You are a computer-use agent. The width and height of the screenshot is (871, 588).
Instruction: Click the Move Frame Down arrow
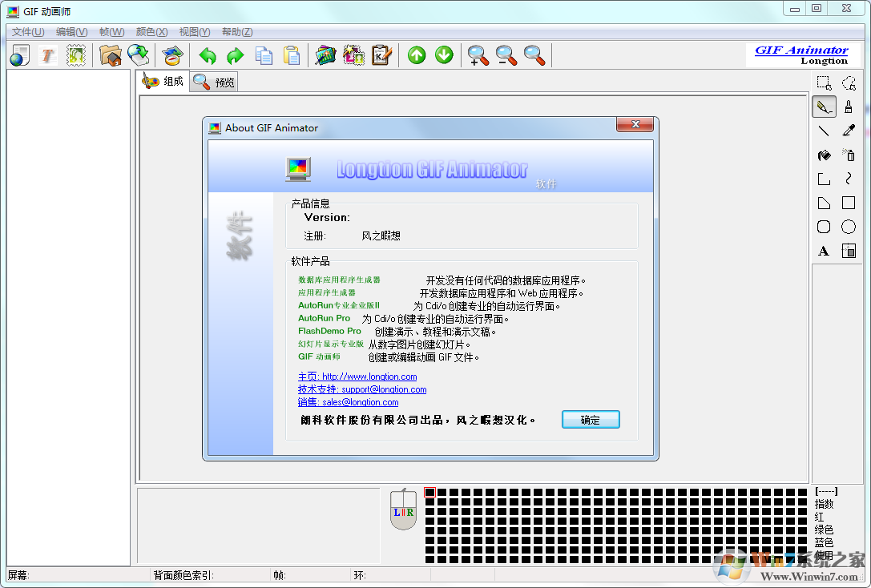click(443, 55)
